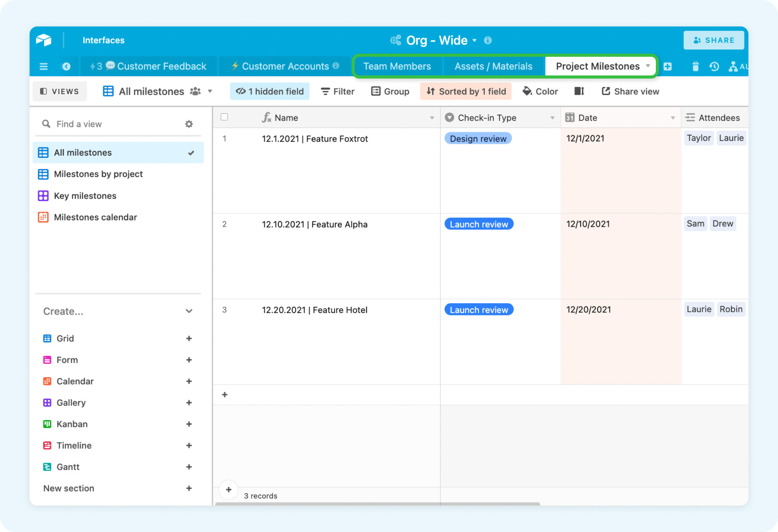Open the row height settings icon

click(578, 91)
